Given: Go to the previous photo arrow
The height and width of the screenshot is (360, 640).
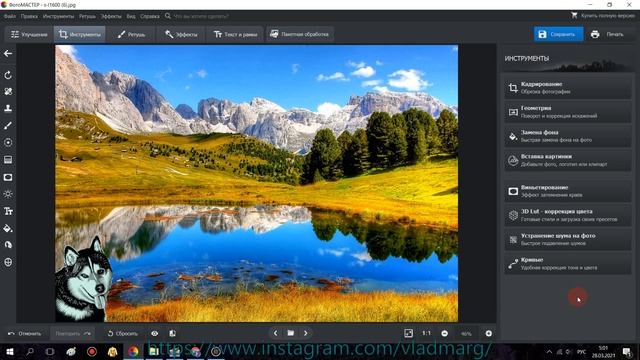Looking at the screenshot, I should click(276, 333).
